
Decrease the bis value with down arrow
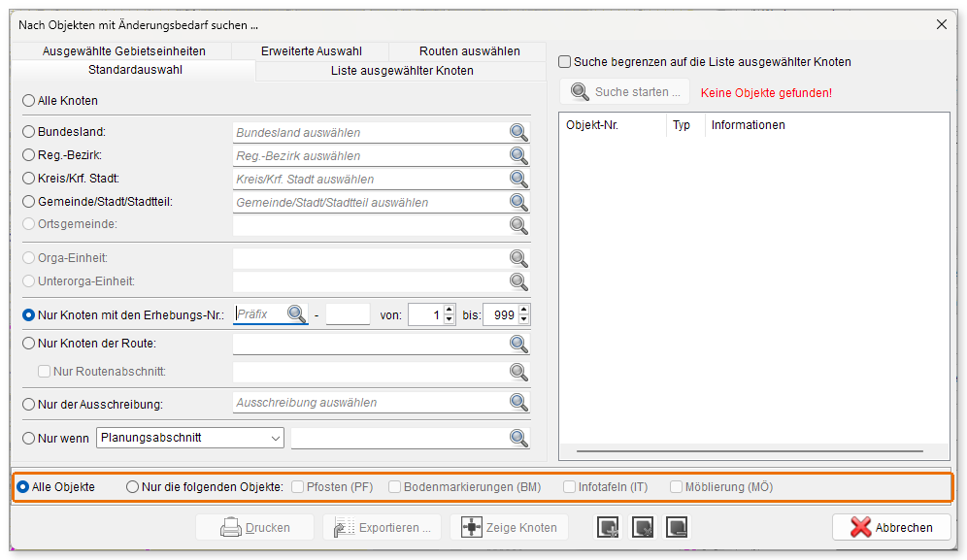pyautogui.click(x=523, y=319)
